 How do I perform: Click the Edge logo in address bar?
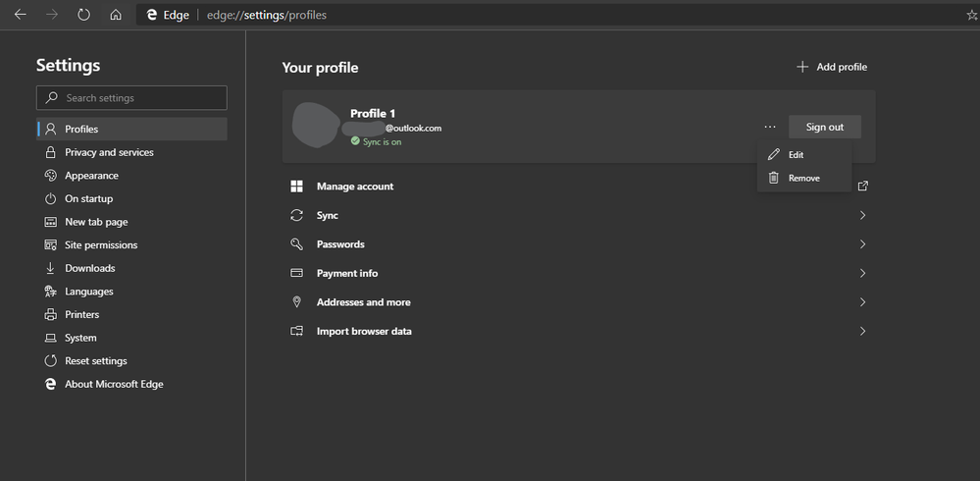coord(151,15)
